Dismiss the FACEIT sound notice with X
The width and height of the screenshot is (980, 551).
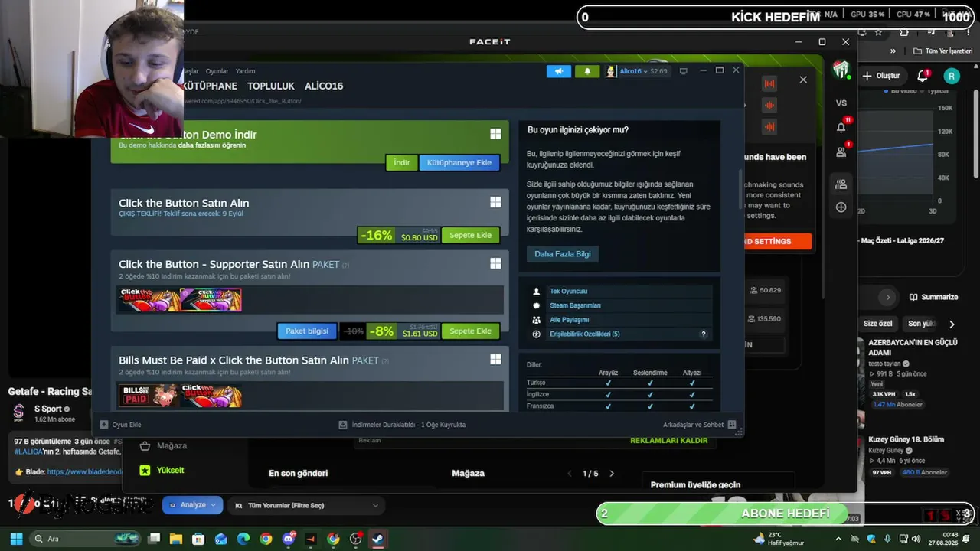click(803, 80)
